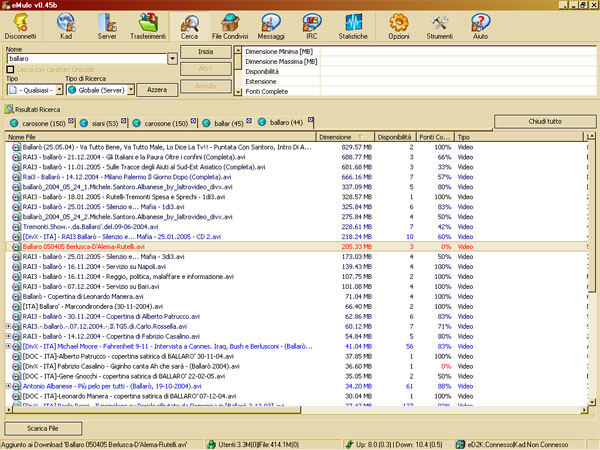Open the Tipo di Ricerca Globale dropdown
This screenshot has height=450, width=600.
131,90
